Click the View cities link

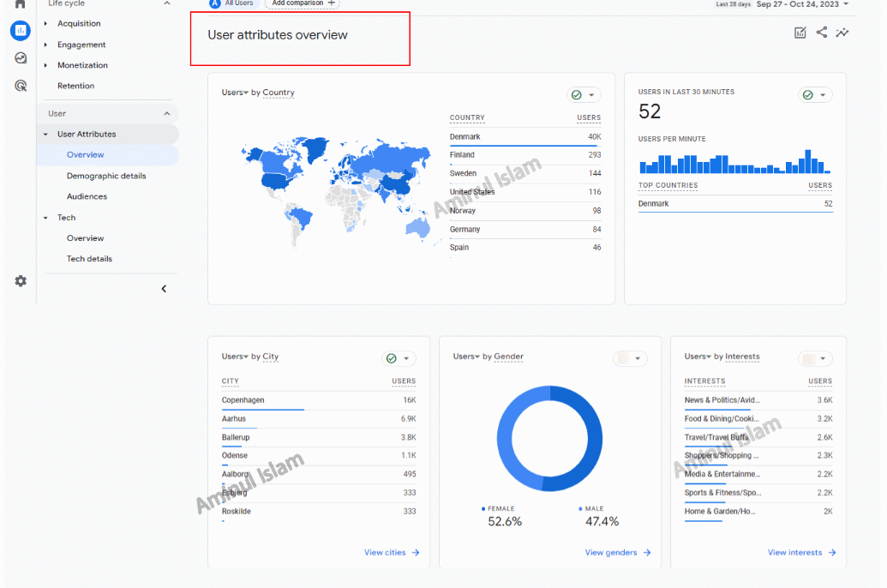pos(392,553)
